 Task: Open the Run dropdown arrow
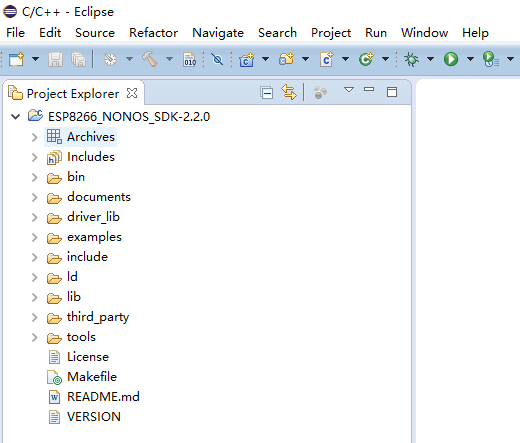click(470, 59)
